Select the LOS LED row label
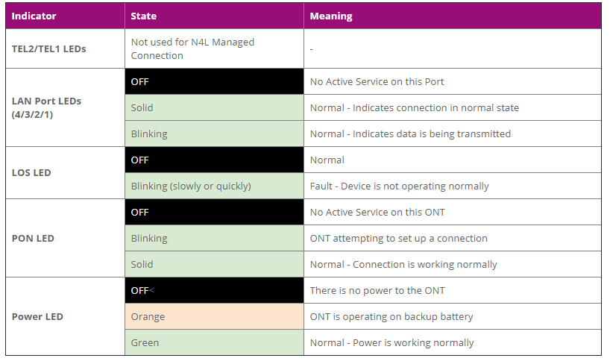This screenshot has width=610, height=364. click(x=31, y=172)
